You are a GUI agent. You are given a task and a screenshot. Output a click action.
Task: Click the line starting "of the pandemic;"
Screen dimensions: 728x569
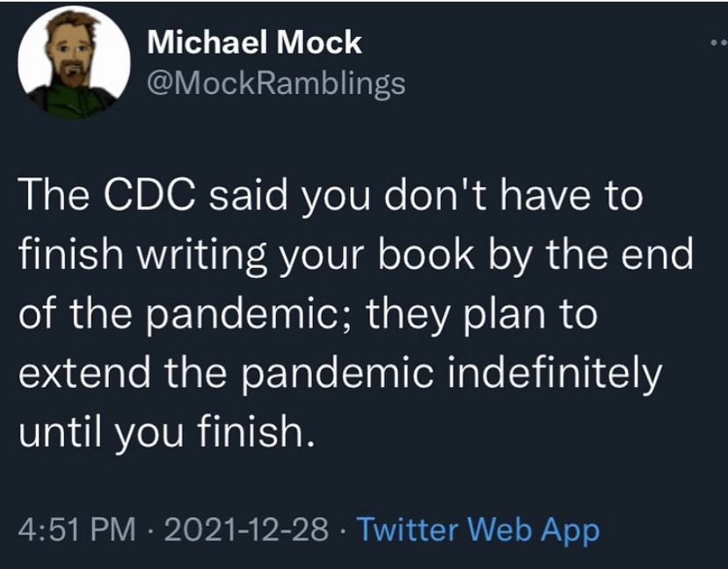pyautogui.click(x=308, y=315)
